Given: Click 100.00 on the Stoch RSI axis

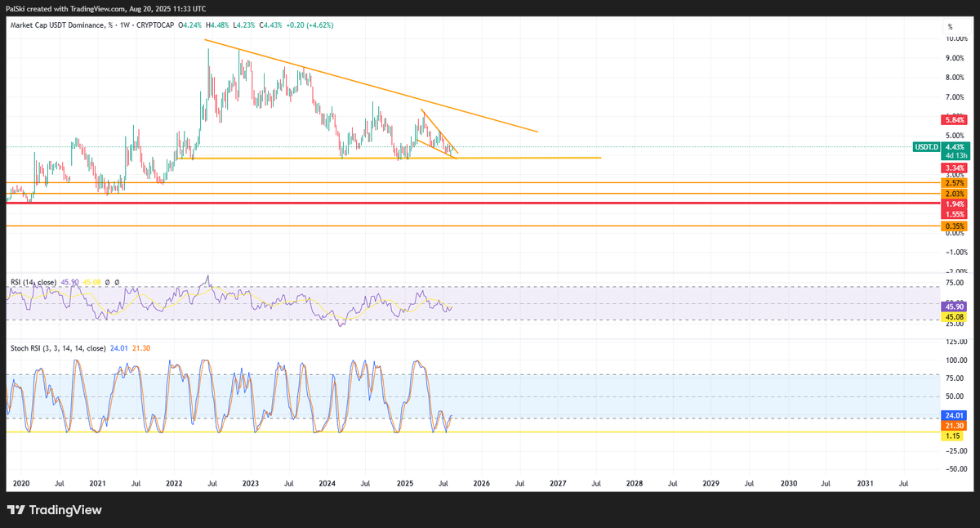Looking at the screenshot, I should point(957,360).
